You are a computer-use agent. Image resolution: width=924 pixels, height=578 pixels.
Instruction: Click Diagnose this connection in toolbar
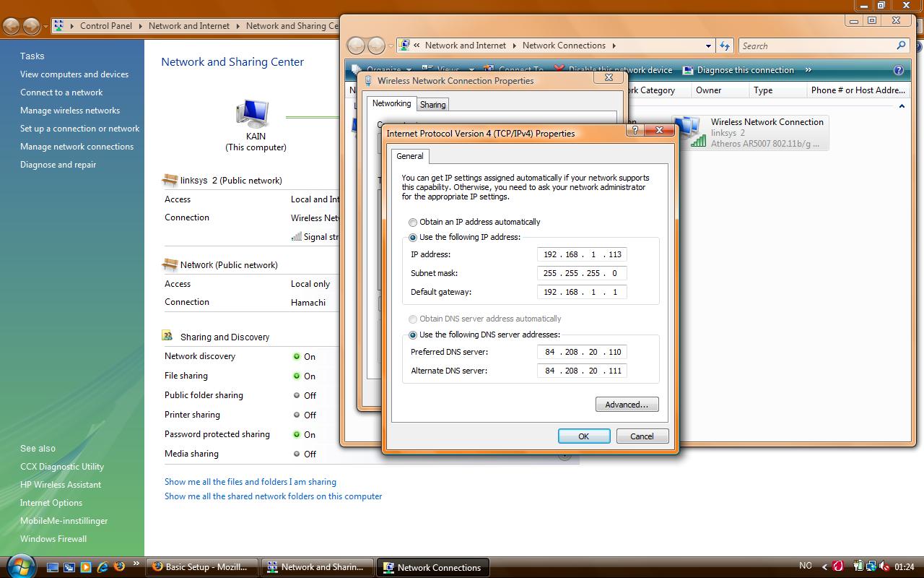[x=738, y=70]
